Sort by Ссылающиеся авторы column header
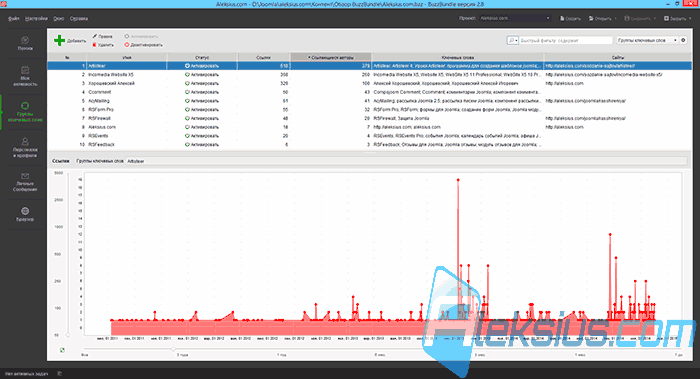 (x=331, y=57)
